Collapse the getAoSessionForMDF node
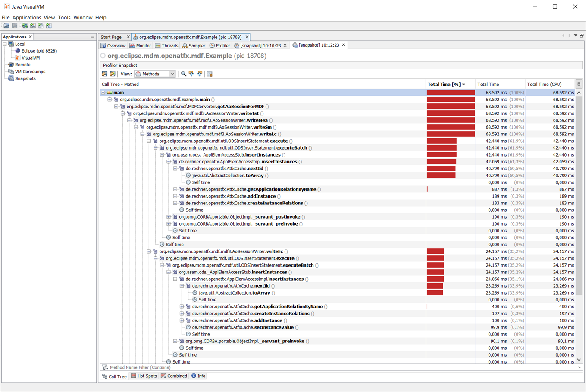586x392 pixels. tap(116, 107)
